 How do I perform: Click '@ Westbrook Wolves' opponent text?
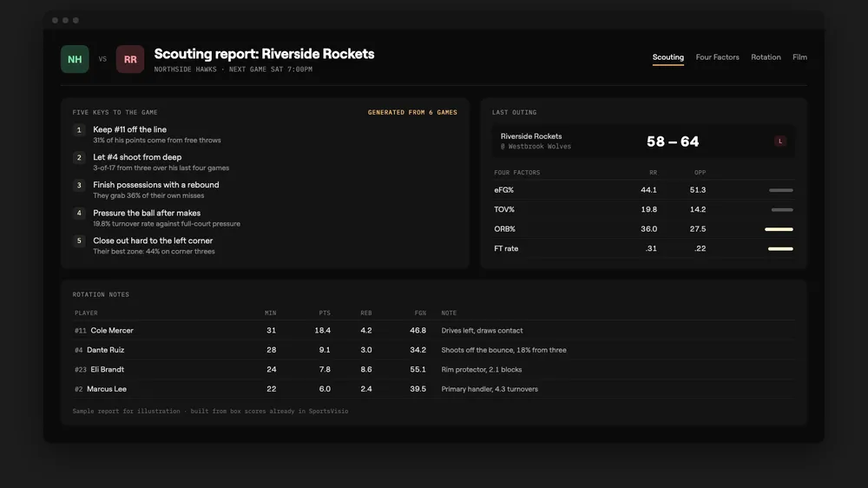click(536, 147)
